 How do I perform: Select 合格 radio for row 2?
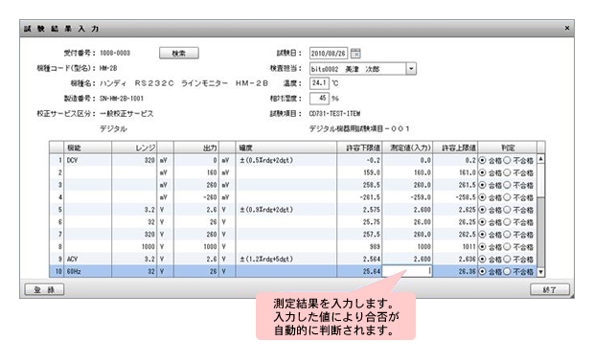click(482, 172)
